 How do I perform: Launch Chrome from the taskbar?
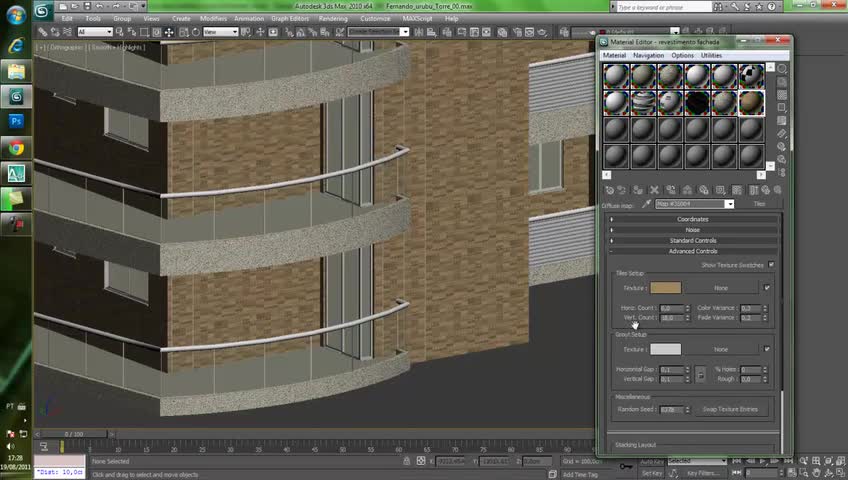click(16, 148)
